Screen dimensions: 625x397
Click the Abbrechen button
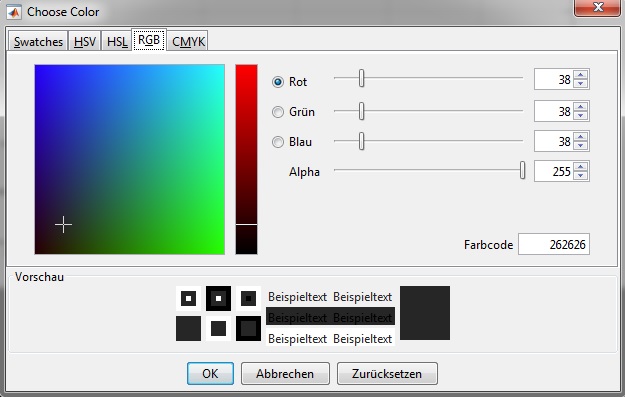(x=285, y=373)
